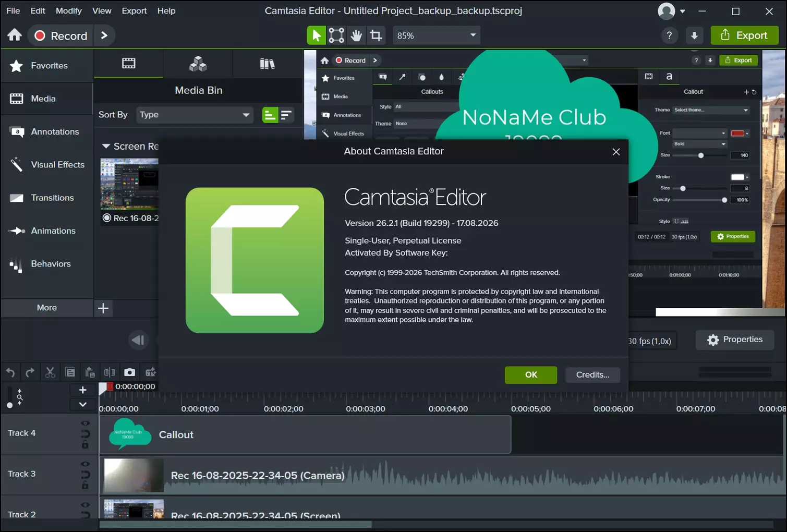The width and height of the screenshot is (787, 532).
Task: Enable the Crop tool
Action: click(x=376, y=35)
